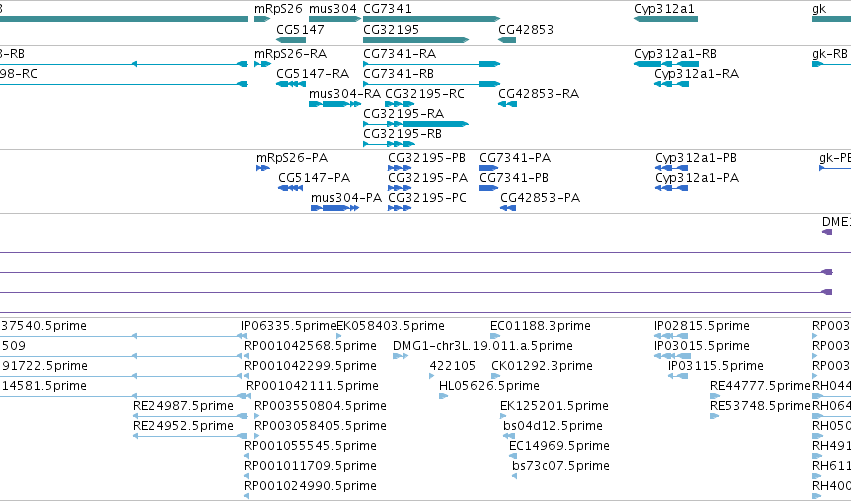Click transcript CG5147-RA
This screenshot has width=851, height=501.
(x=313, y=74)
